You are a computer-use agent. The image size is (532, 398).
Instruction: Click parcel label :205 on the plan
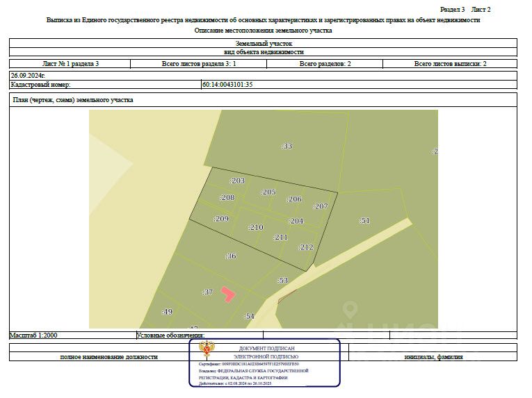coord(268,192)
